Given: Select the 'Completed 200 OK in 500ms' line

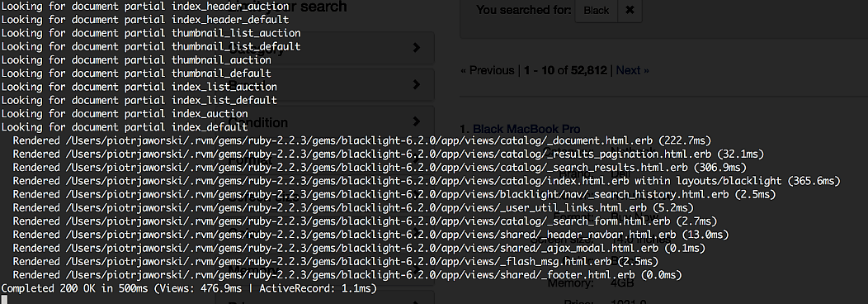Looking at the screenshot, I should click(189, 288).
